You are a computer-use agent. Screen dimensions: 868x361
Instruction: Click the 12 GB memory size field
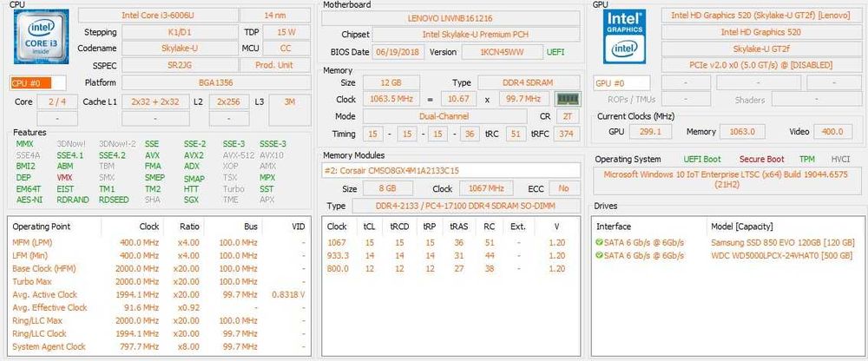pyautogui.click(x=391, y=82)
